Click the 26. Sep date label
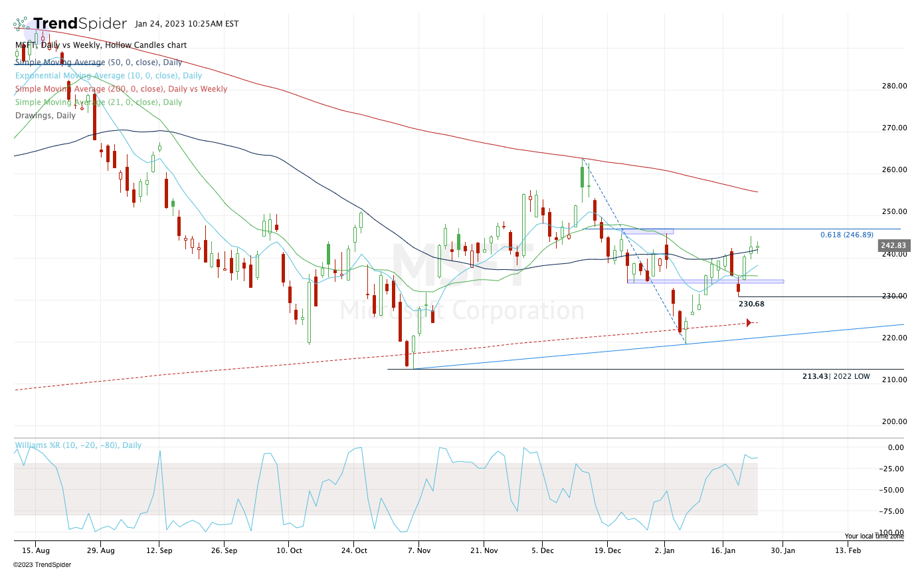924x571 pixels. (x=226, y=550)
